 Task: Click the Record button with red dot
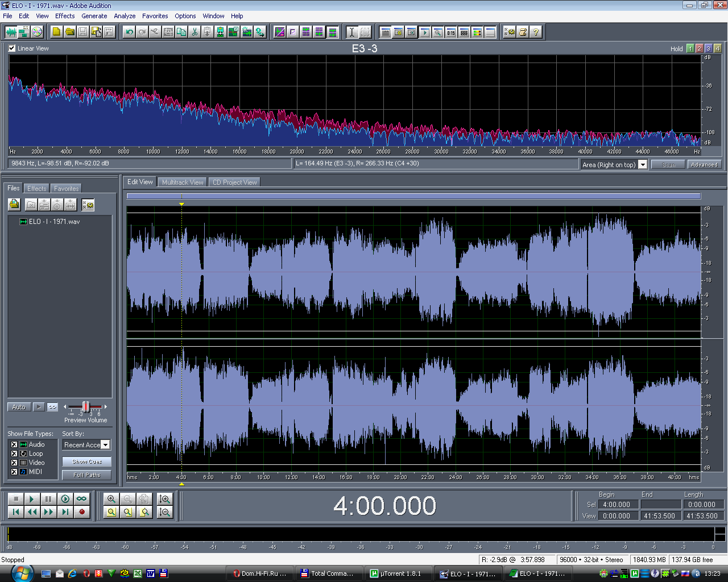coord(81,512)
